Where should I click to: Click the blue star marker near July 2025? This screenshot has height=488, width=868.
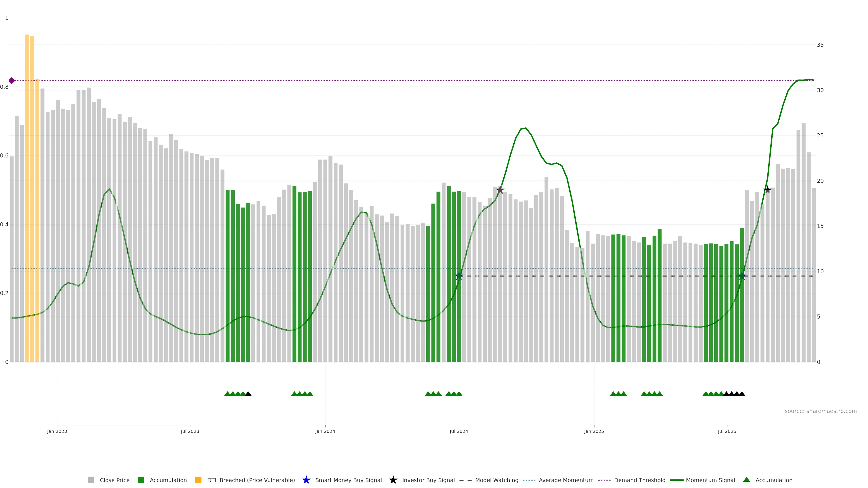click(742, 276)
